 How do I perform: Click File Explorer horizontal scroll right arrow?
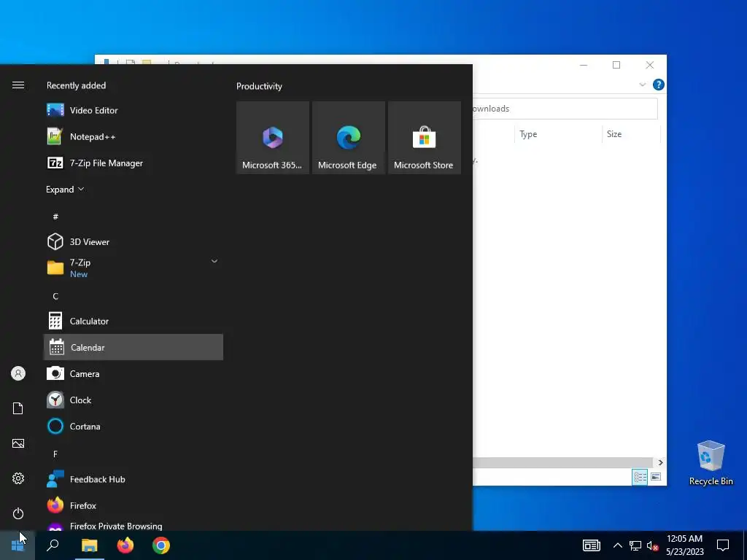tap(660, 462)
